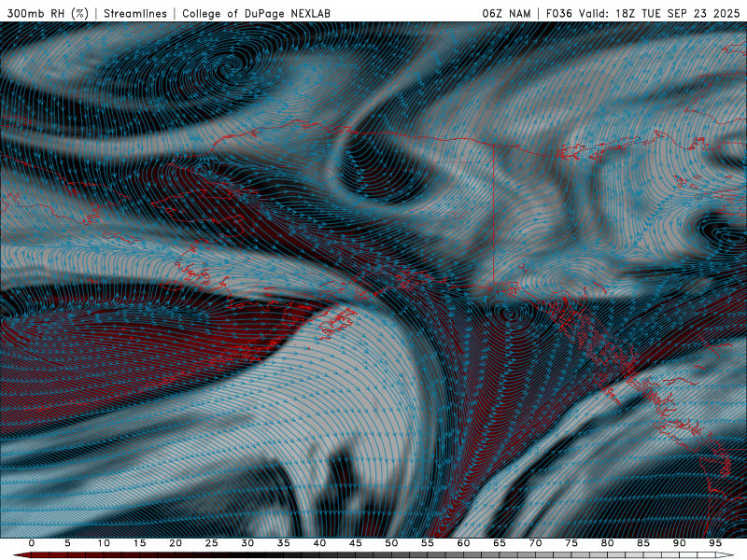Image resolution: width=747 pixels, height=560 pixels.
Task: Select the '06Z NAM' model run label
Action: [x=506, y=13]
